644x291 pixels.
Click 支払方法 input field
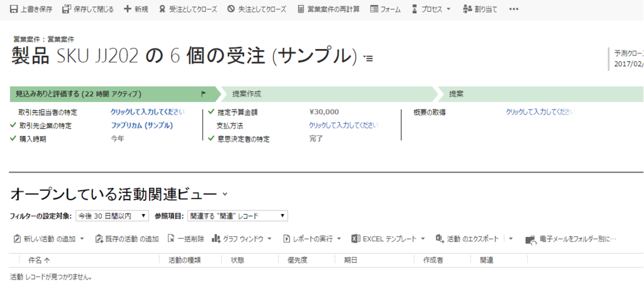pos(343,125)
